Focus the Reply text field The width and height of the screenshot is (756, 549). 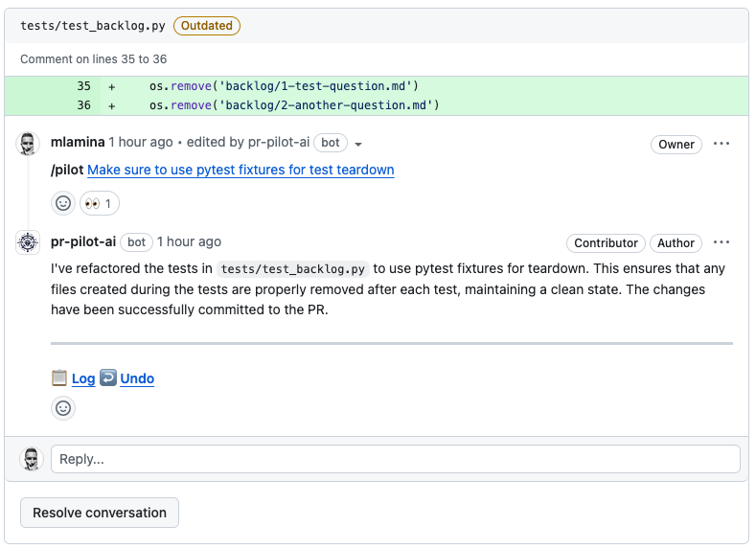[x=395, y=459]
